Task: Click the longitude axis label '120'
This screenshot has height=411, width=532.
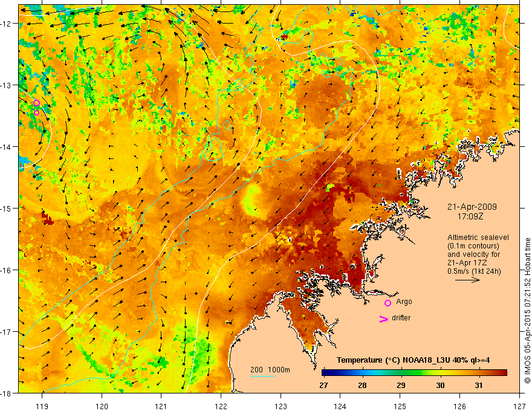Action: click(102, 406)
